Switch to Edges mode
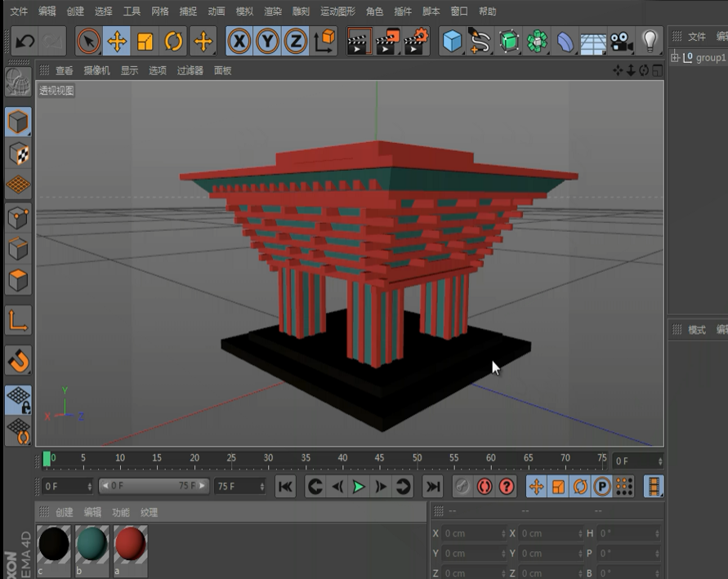 point(18,249)
